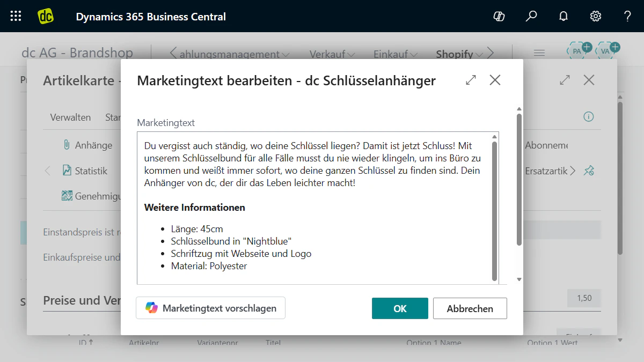644x362 pixels.
Task: Open notifications bell icon
Action: [x=563, y=16]
